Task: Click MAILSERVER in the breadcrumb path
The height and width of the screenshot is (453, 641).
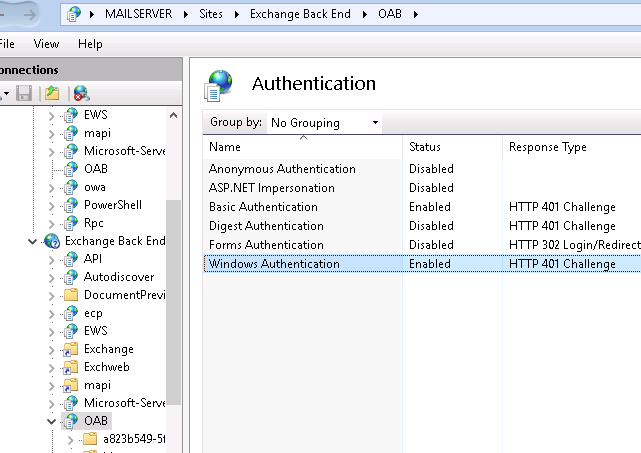Action: point(159,14)
